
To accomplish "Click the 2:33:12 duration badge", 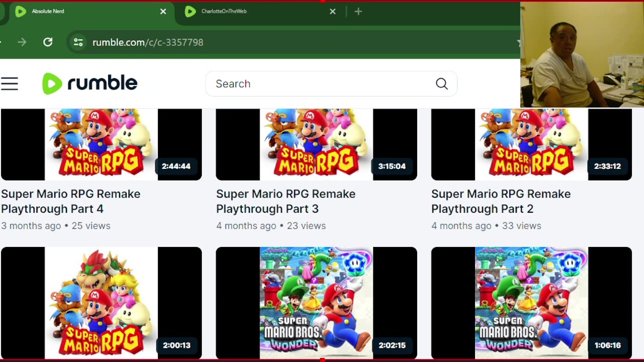I will tap(607, 166).
